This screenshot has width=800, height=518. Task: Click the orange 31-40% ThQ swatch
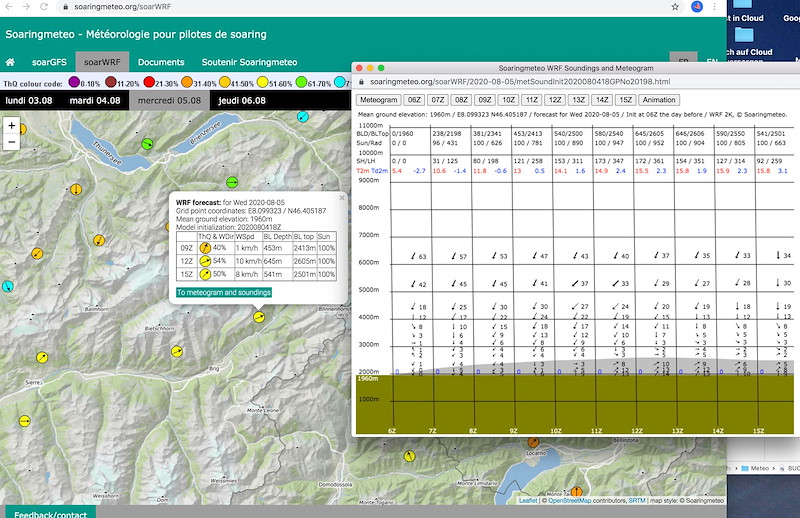[187, 82]
